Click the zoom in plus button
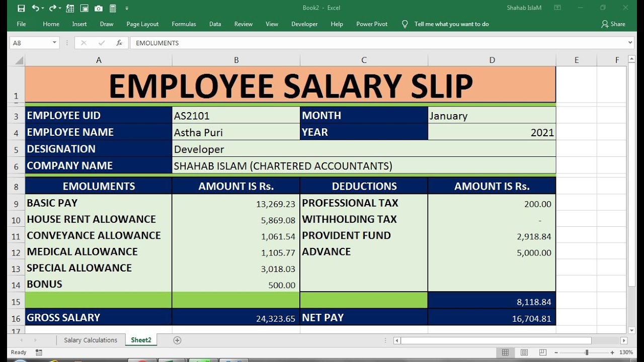 (x=612, y=352)
